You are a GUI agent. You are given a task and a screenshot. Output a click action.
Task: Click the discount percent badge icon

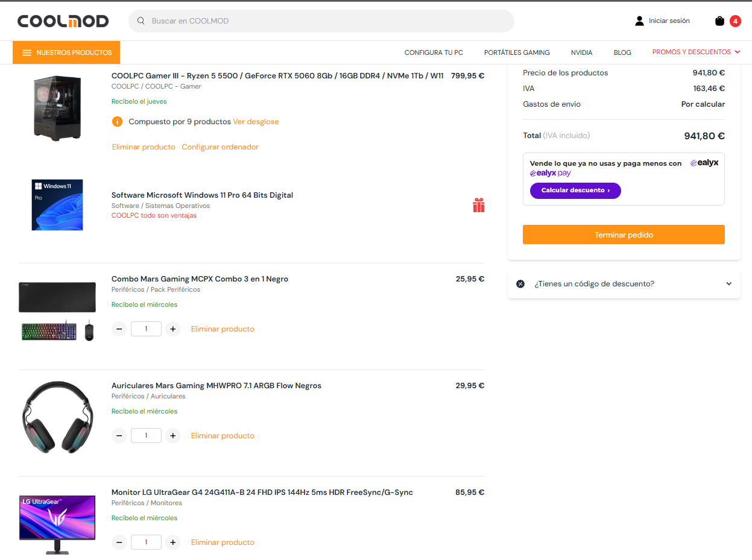[x=520, y=284]
